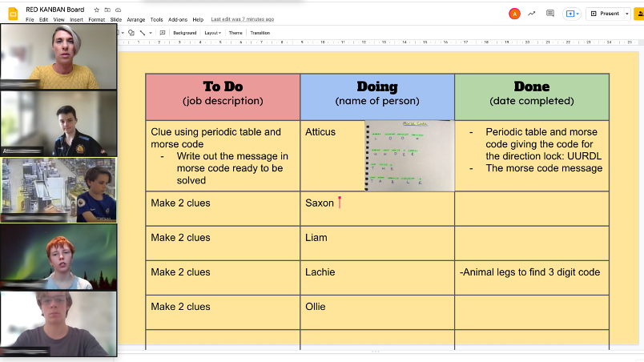Open the View menu

58,20
